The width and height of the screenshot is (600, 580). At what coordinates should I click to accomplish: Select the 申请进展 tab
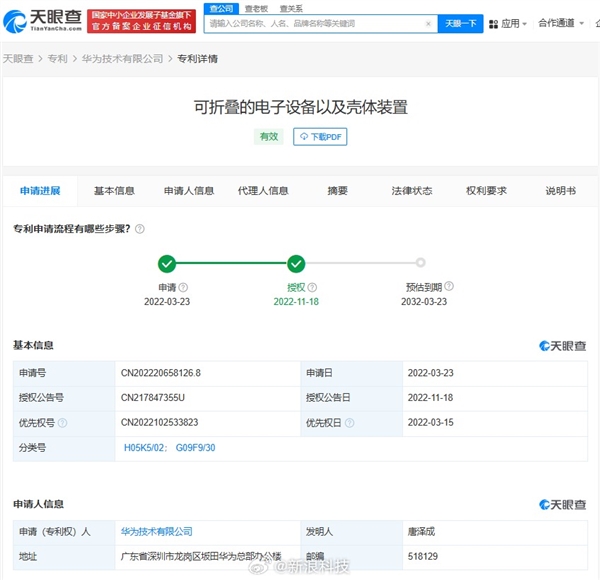[x=40, y=191]
